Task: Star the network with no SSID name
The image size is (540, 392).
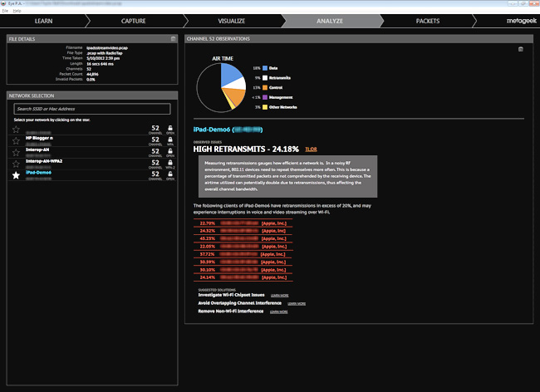Action: 16,130
